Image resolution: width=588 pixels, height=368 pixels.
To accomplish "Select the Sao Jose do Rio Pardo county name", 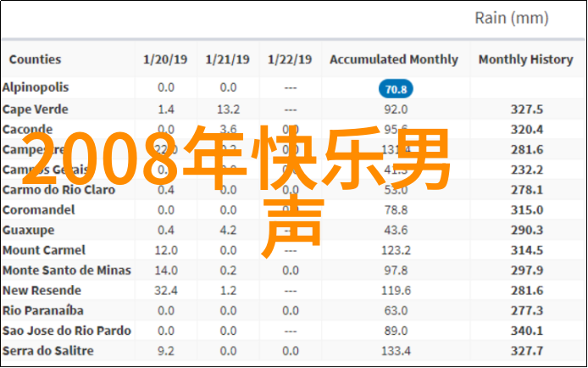I will coord(66,331).
